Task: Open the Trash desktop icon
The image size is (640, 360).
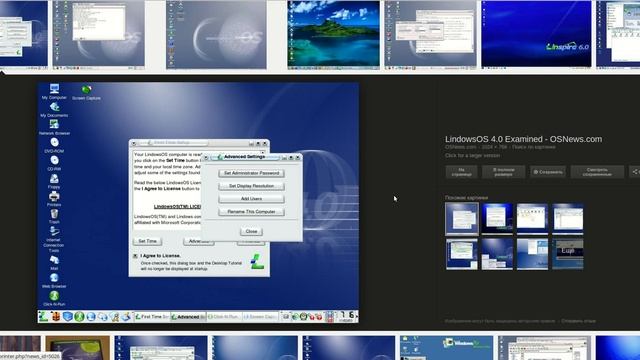Action: (54, 216)
